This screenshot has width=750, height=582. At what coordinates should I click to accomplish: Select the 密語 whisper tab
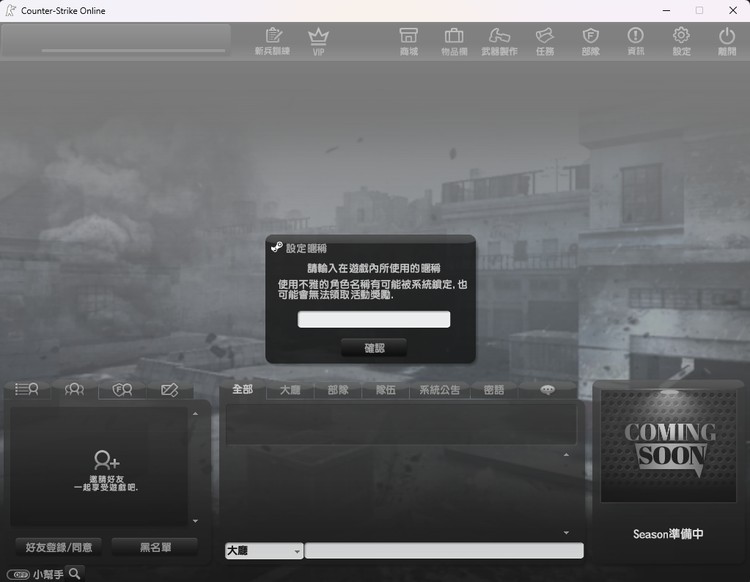tap(493, 390)
